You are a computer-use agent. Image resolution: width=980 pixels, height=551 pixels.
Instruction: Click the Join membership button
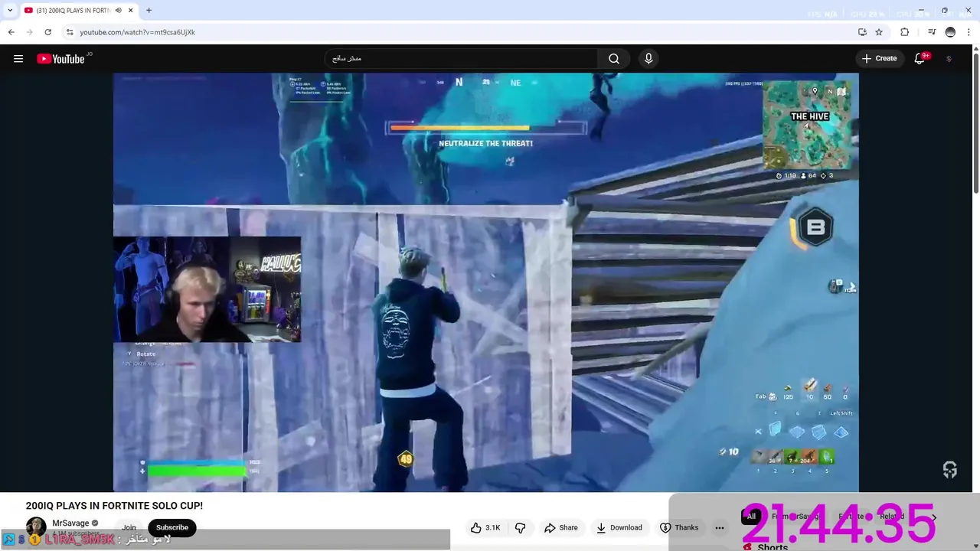[129, 527]
